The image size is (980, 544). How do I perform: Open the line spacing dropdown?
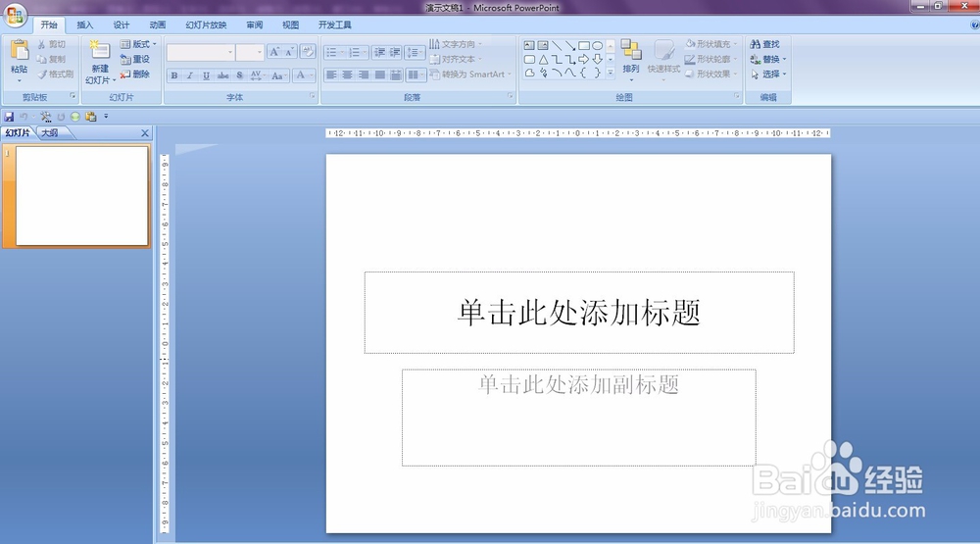pos(415,53)
